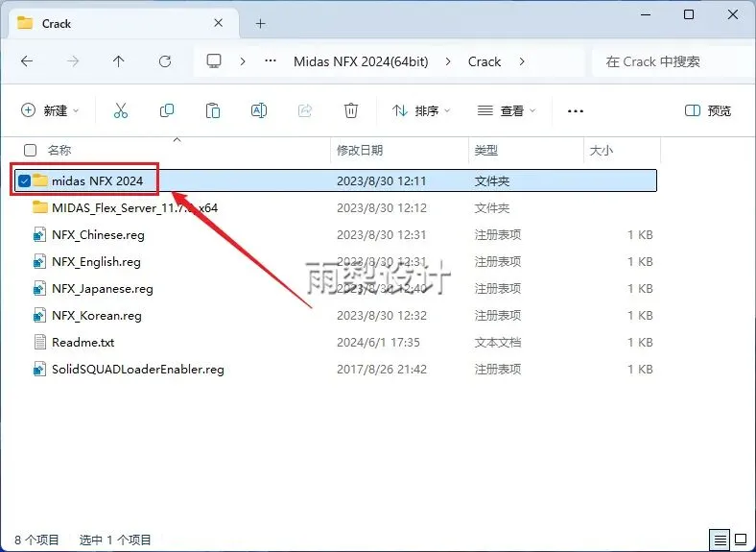Click the NFX_Chinese.reg file icon

coord(39,234)
